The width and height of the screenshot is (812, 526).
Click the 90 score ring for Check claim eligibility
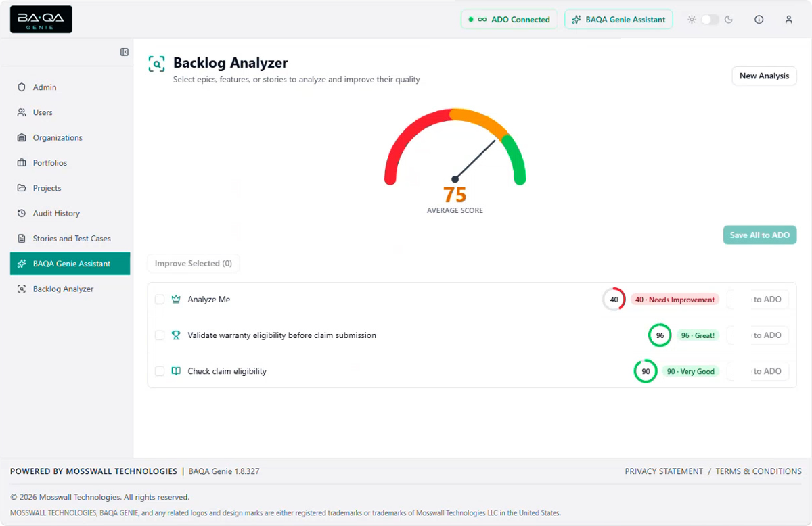(x=646, y=371)
